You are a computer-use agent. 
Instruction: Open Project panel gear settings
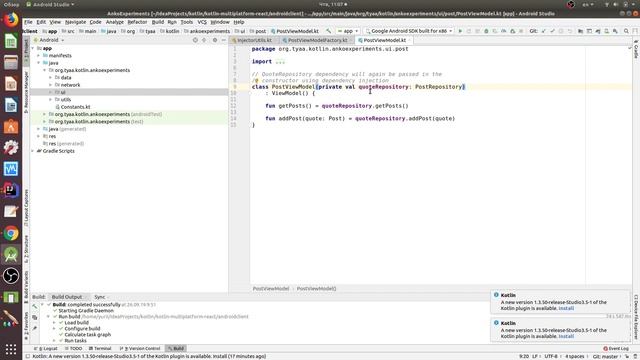[x=215, y=40]
